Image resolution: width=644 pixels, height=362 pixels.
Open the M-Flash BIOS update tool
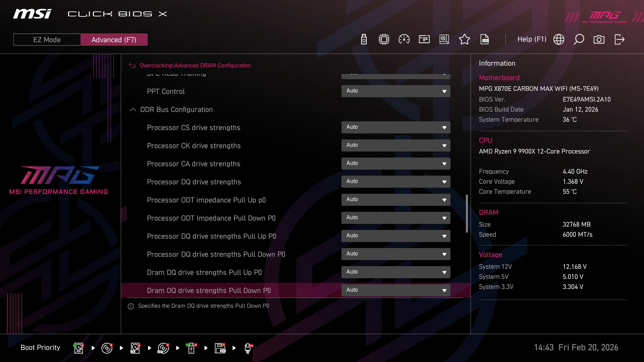[363, 39]
